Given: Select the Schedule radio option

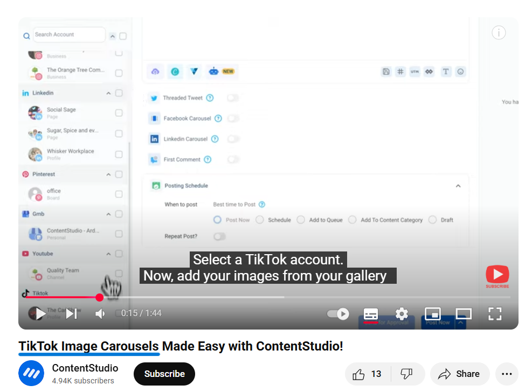Looking at the screenshot, I should coord(260,220).
